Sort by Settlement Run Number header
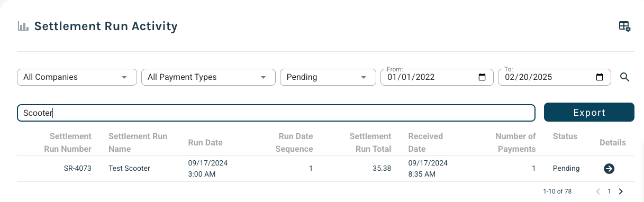The width and height of the screenshot is (644, 202). [x=68, y=143]
